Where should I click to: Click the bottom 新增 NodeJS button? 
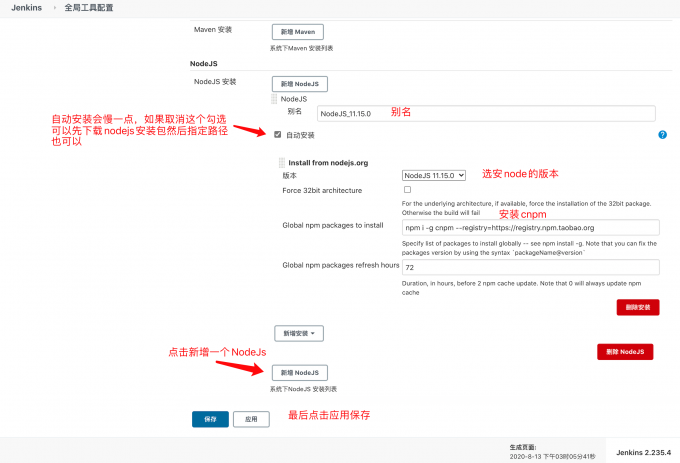tap(300, 373)
